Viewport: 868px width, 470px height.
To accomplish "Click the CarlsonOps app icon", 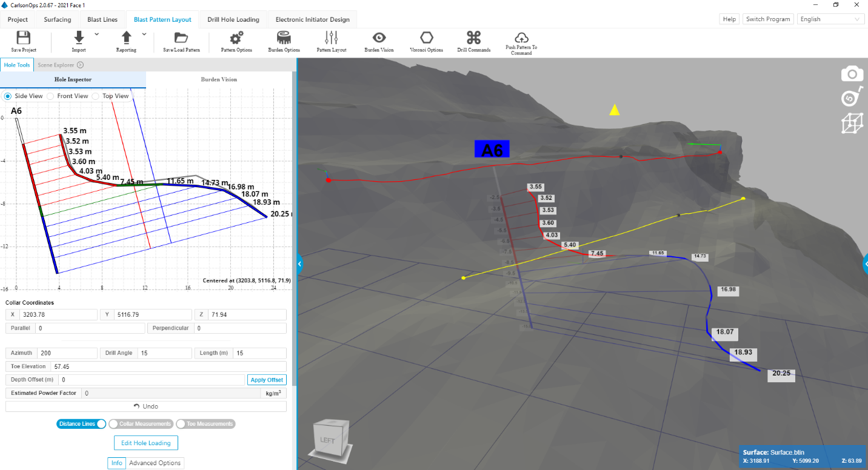I will coord(5,5).
